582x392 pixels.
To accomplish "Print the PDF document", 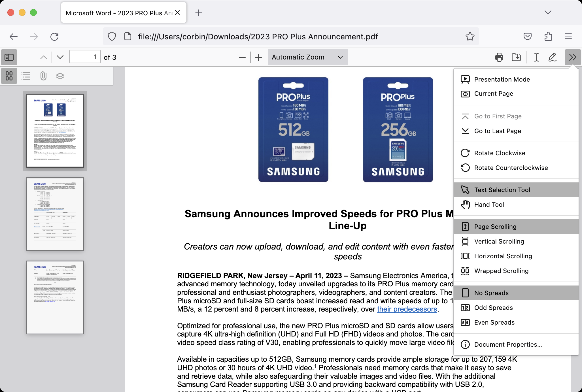I will point(499,57).
